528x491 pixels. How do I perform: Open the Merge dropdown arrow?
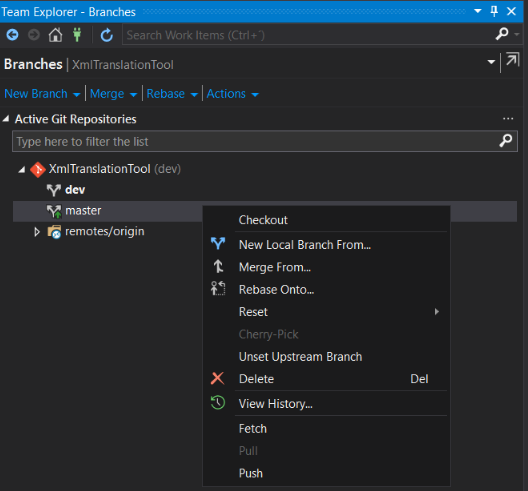[133, 95]
